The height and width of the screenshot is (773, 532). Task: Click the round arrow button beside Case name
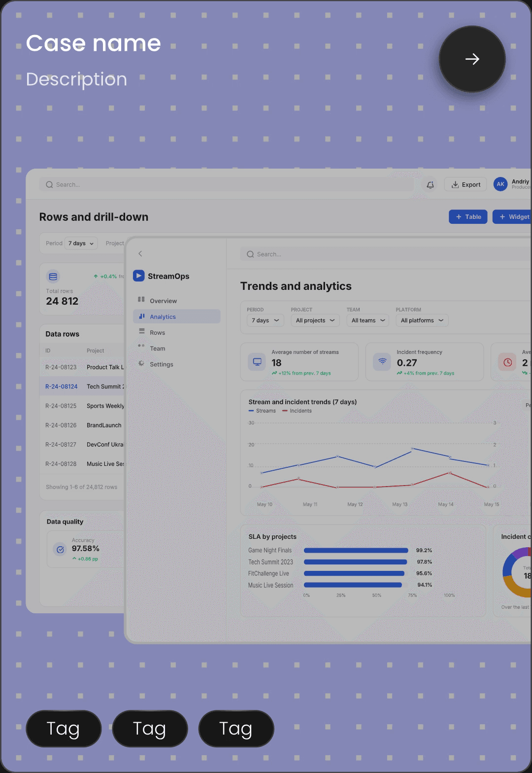472,59
